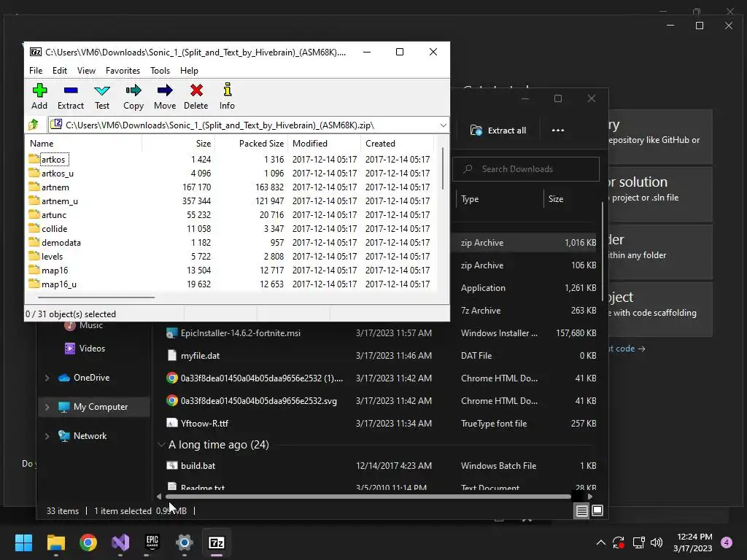Open Epic Games Launcher from taskbar
The image size is (747, 560).
pos(152,542)
